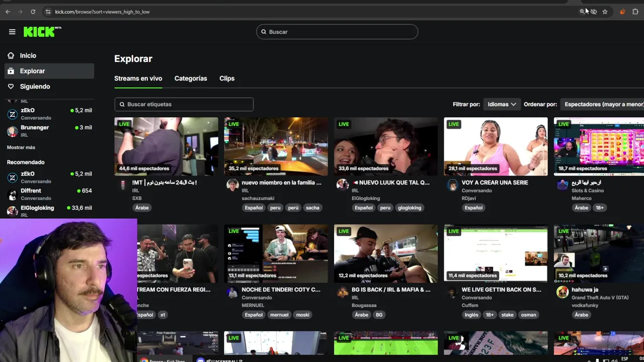Open Diffrent channel avatar
The height and width of the screenshot is (362, 644).
tap(13, 195)
